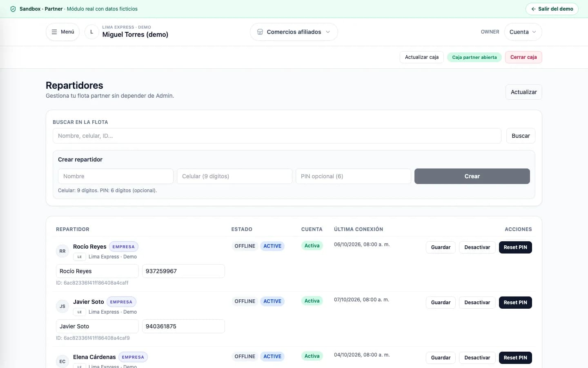
Task: Click the Crear button
Action: (472, 176)
